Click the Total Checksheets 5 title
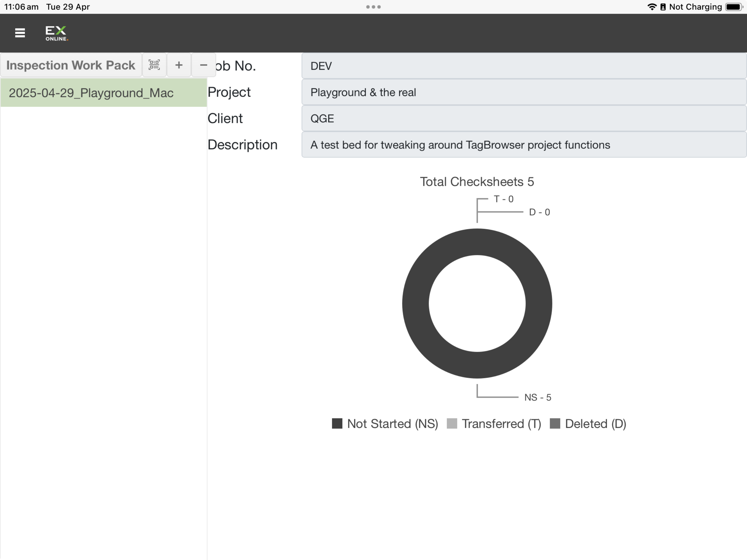Screen dimensions: 747x560 (477, 182)
